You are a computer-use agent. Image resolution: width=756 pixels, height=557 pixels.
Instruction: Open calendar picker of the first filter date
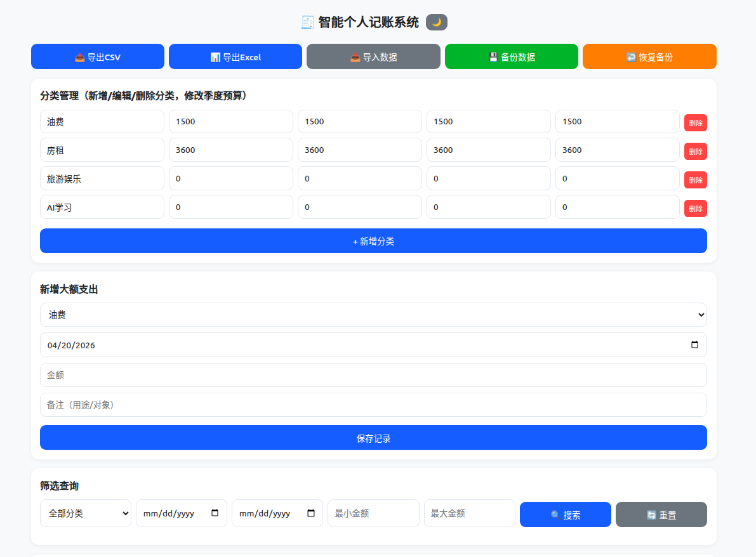[215, 513]
